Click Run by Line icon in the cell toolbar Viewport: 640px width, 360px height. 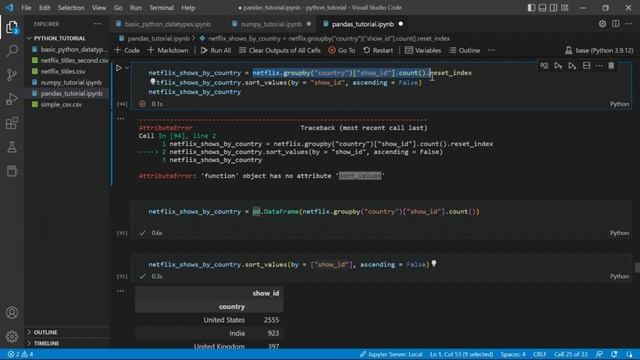click(x=544, y=66)
